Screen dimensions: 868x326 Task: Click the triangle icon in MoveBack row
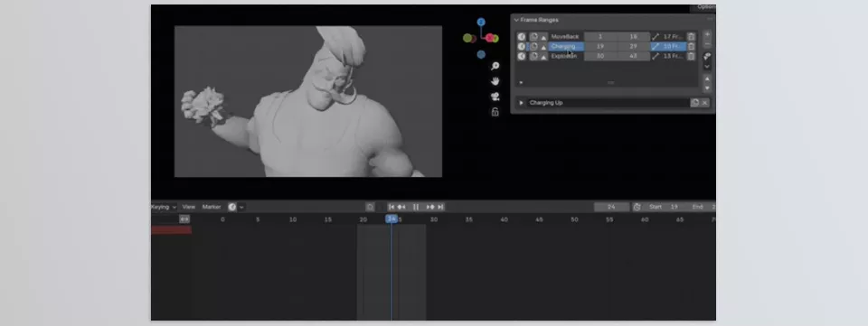click(x=544, y=37)
